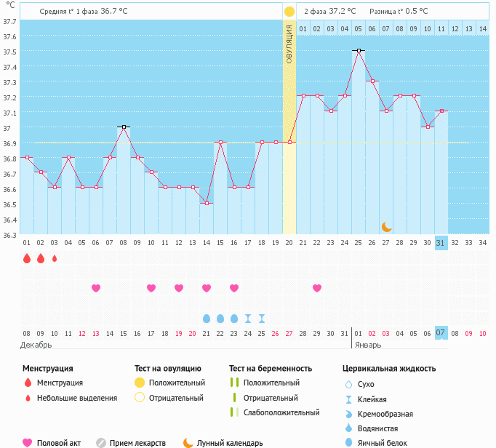Viewport: 496px width, 448px height.
Task: Select the menstruation drop on cycle day 01
Action: click(x=27, y=258)
